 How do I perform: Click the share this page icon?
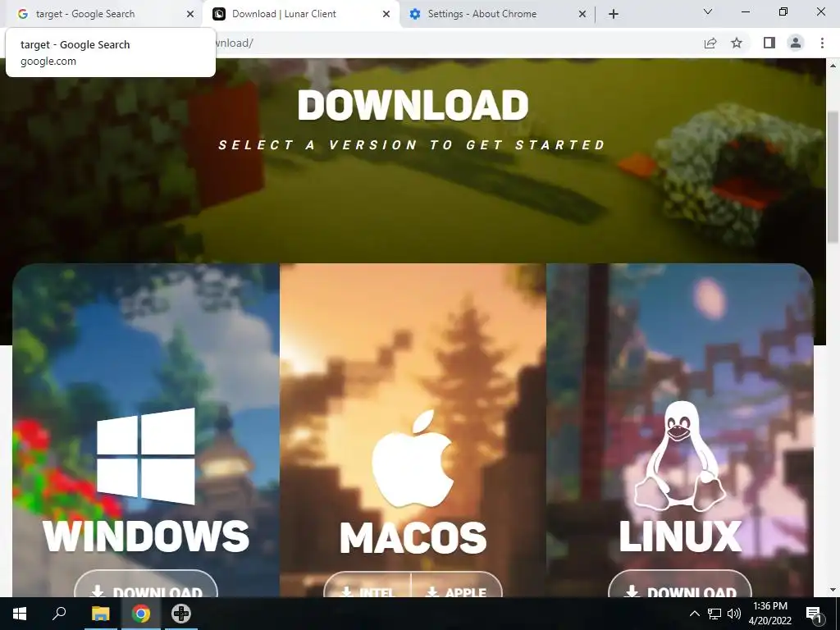710,43
